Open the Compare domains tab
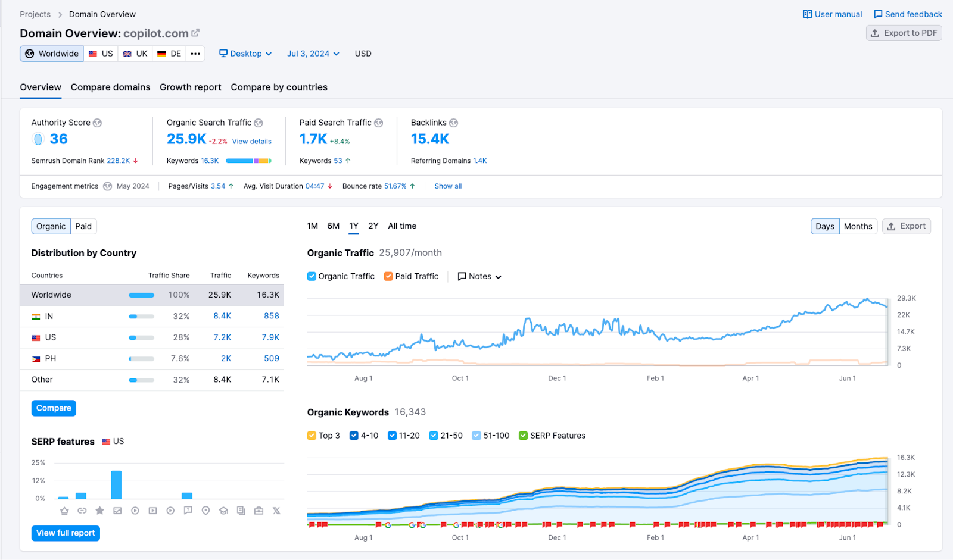 tap(111, 87)
